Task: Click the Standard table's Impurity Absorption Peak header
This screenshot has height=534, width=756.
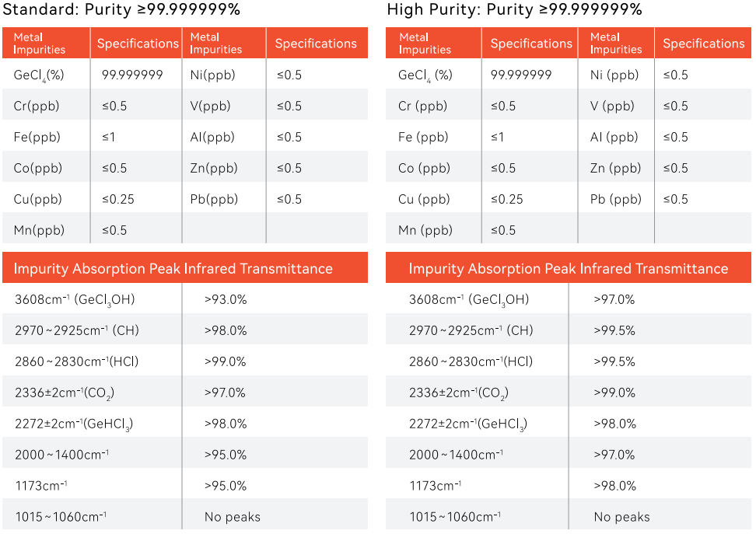Action: click(x=173, y=269)
